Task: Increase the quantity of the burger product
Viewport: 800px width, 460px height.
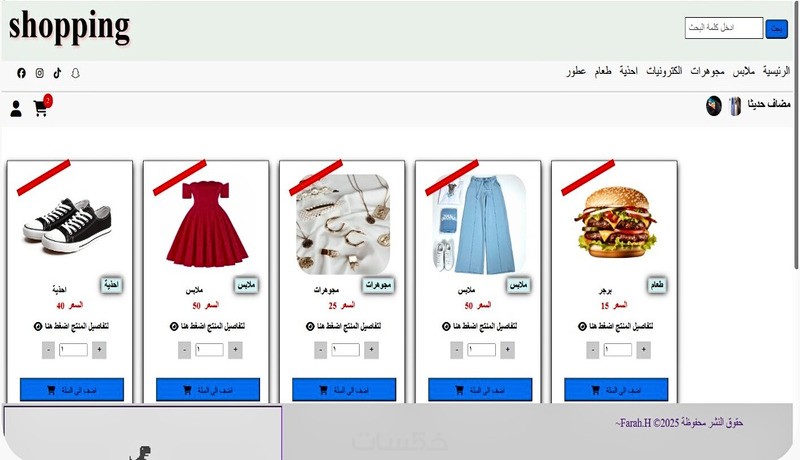Action: [x=643, y=350]
